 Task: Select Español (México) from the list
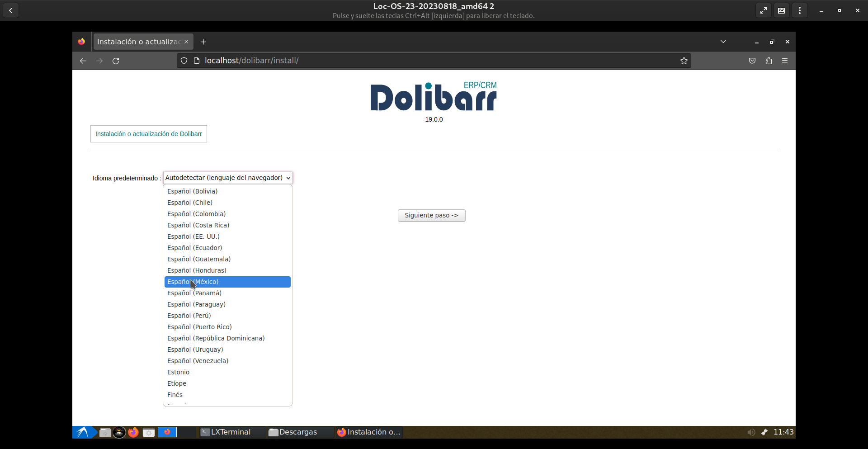(227, 282)
